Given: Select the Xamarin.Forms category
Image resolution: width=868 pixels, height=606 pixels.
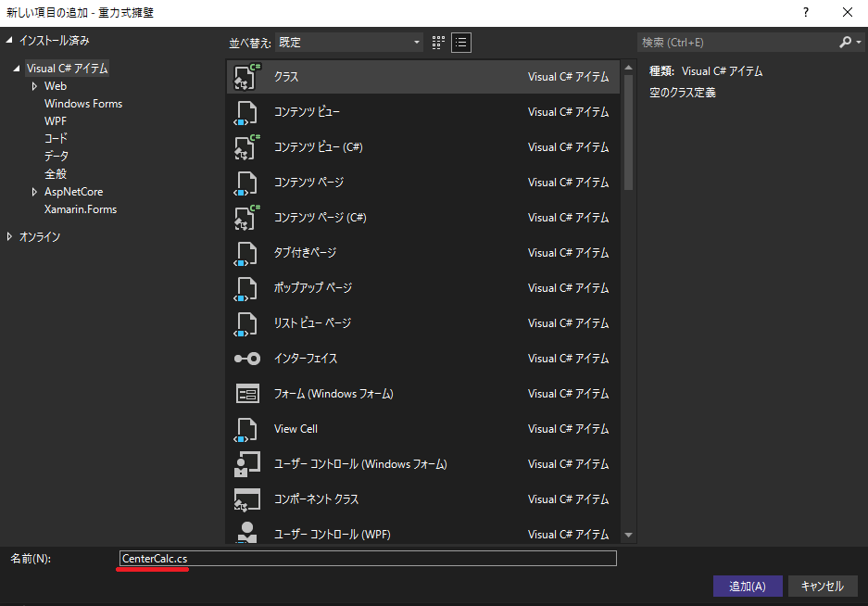Looking at the screenshot, I should pos(81,209).
